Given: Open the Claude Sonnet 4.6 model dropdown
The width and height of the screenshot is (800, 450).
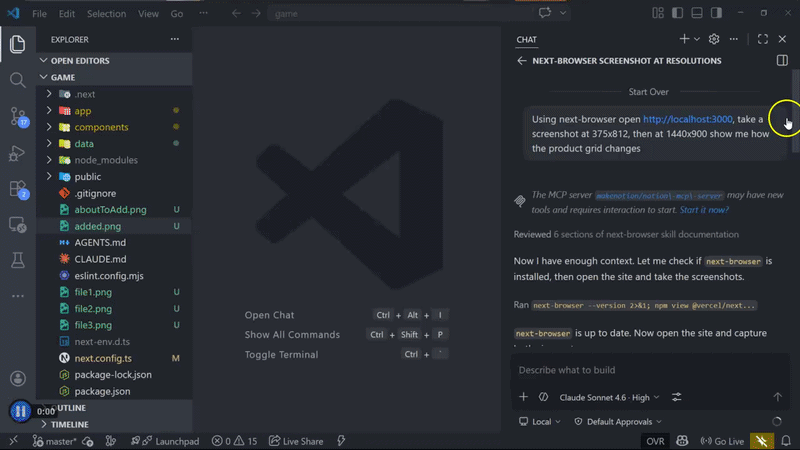Looking at the screenshot, I should pyautogui.click(x=609, y=397).
